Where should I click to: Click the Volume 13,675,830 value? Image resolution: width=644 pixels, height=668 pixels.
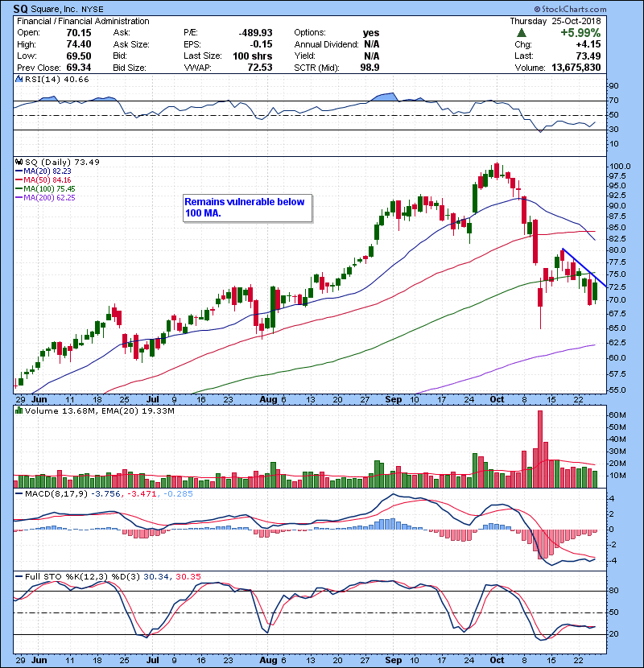[x=576, y=68]
